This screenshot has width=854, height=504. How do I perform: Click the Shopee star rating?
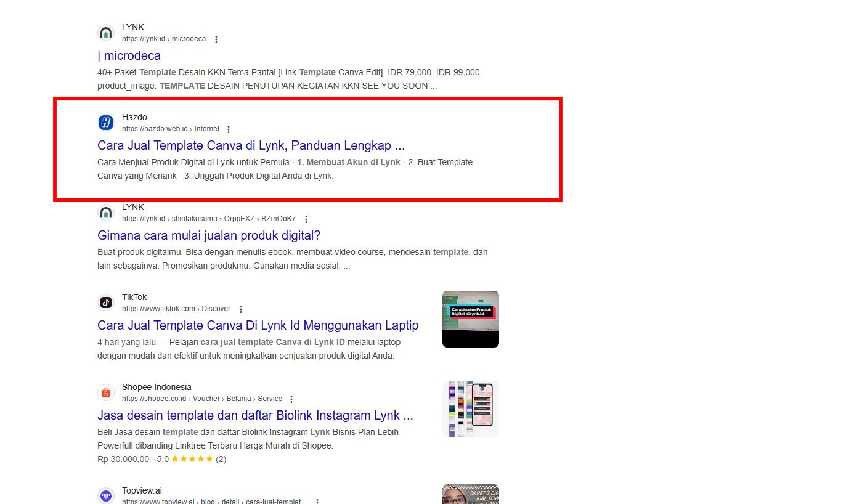pyautogui.click(x=192, y=459)
